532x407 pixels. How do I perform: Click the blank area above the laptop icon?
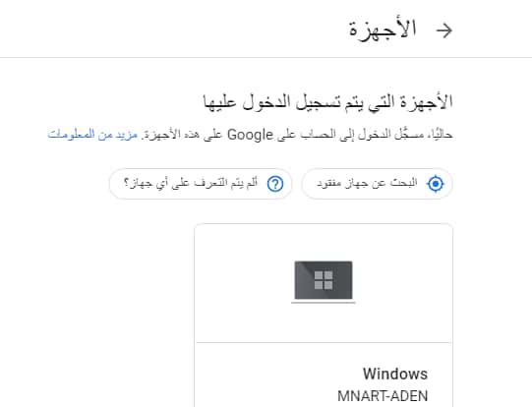pyautogui.click(x=324, y=242)
